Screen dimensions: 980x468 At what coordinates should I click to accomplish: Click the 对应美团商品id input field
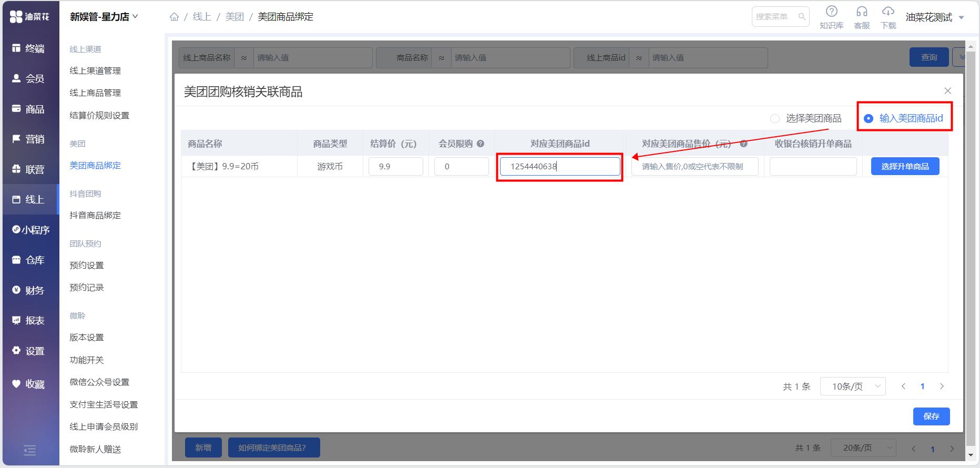pyautogui.click(x=560, y=166)
